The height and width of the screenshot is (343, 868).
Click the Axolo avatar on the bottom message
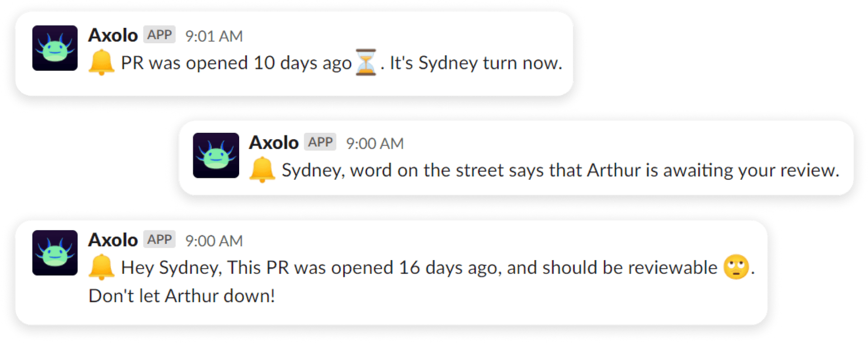tap(54, 253)
